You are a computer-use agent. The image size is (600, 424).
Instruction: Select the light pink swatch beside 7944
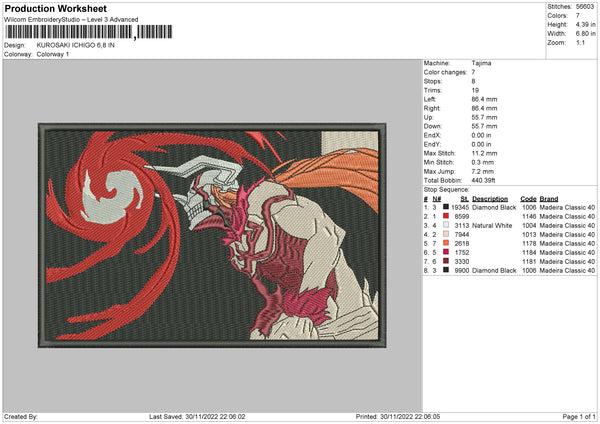point(446,234)
